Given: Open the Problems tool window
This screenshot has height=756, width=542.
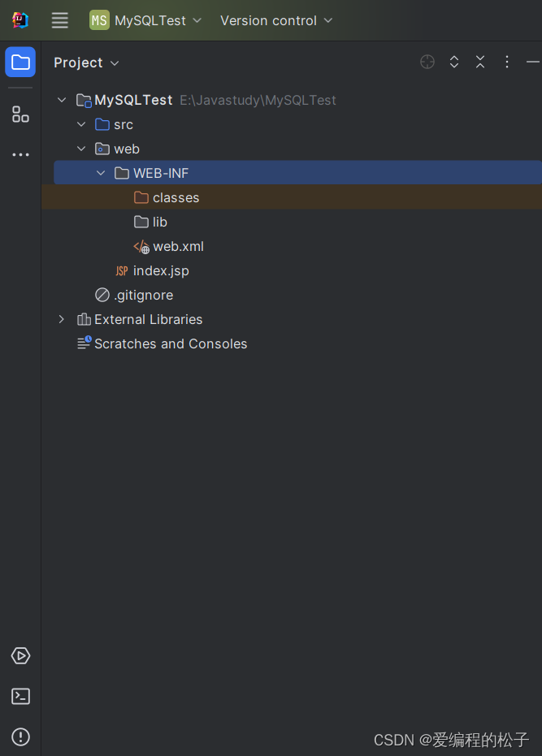Looking at the screenshot, I should [x=20, y=737].
